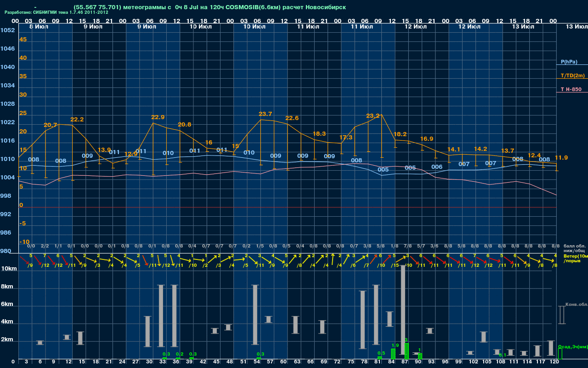
Task: Click forecast hour 99 on bottom axis
Action: click(x=458, y=362)
